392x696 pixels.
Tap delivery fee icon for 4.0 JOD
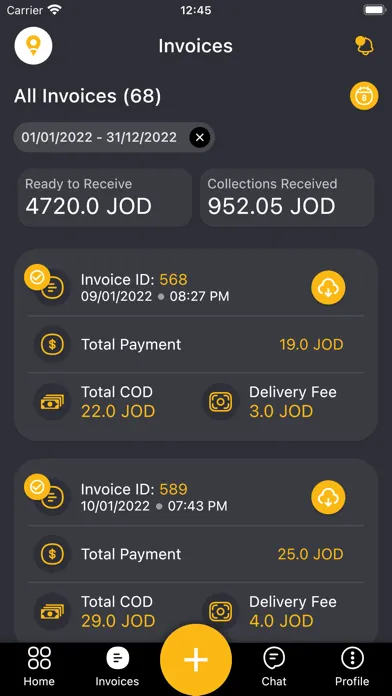[x=221, y=612]
